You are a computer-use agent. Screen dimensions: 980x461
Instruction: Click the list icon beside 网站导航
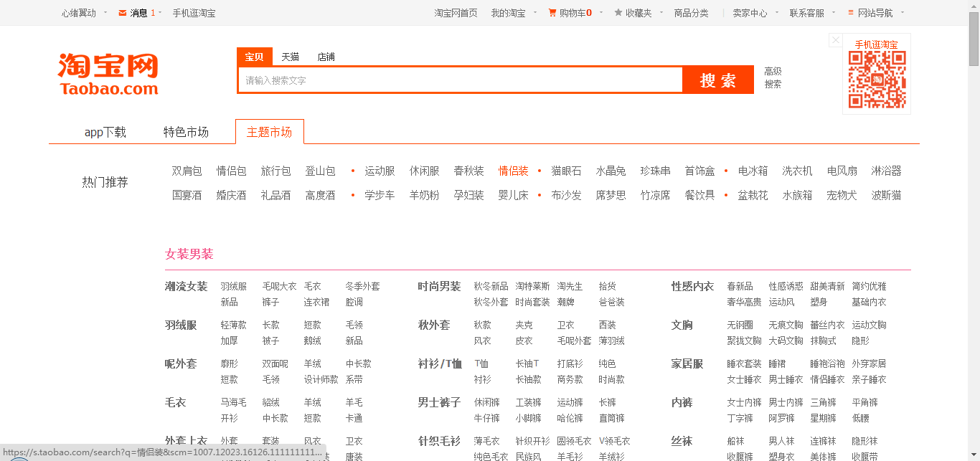(851, 13)
